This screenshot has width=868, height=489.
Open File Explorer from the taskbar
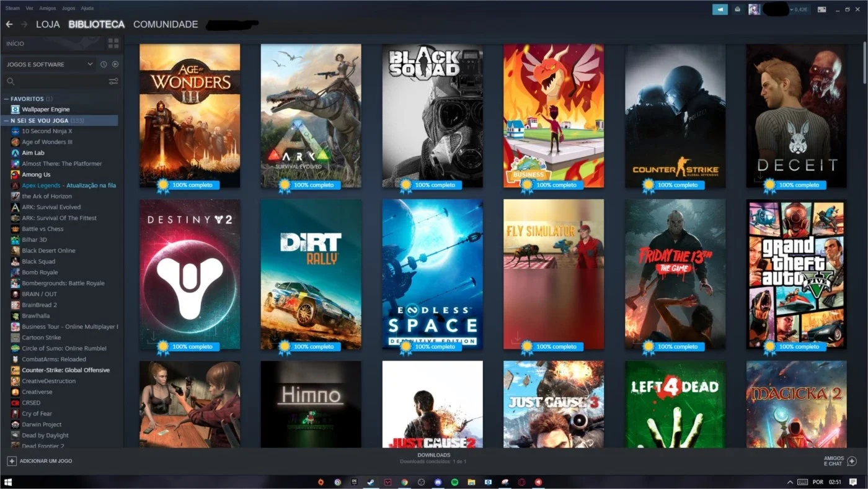click(471, 482)
